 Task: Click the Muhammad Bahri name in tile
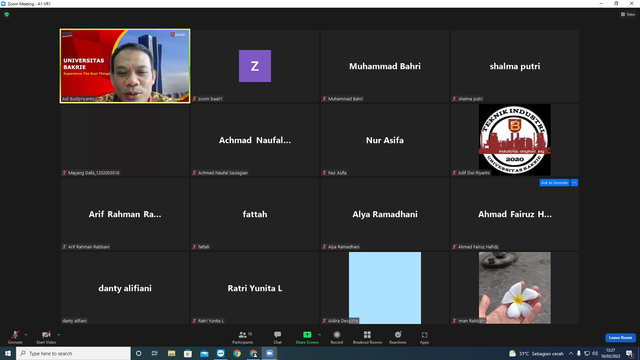[385, 66]
